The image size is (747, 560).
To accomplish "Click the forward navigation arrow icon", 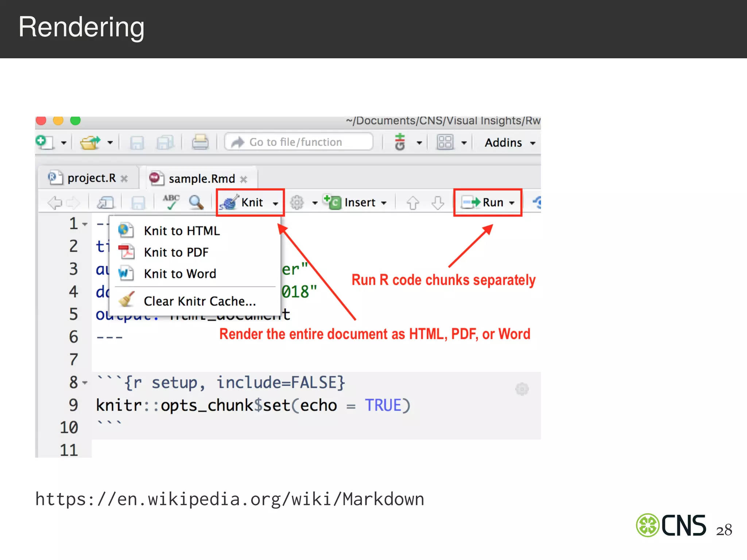I will (x=73, y=203).
